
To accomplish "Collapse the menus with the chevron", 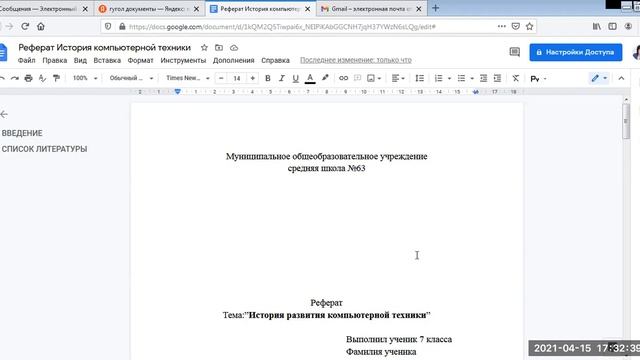I will coord(621,78).
